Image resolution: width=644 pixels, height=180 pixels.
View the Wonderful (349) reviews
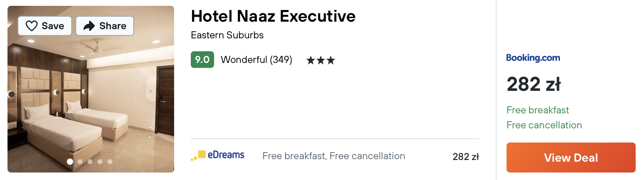coord(256,60)
